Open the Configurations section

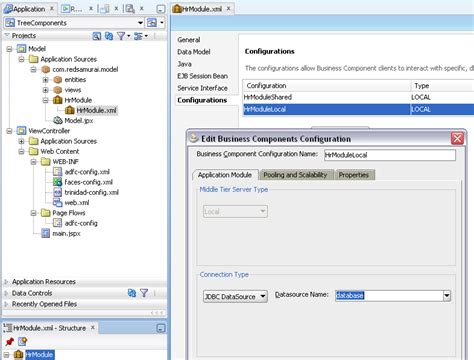click(202, 100)
